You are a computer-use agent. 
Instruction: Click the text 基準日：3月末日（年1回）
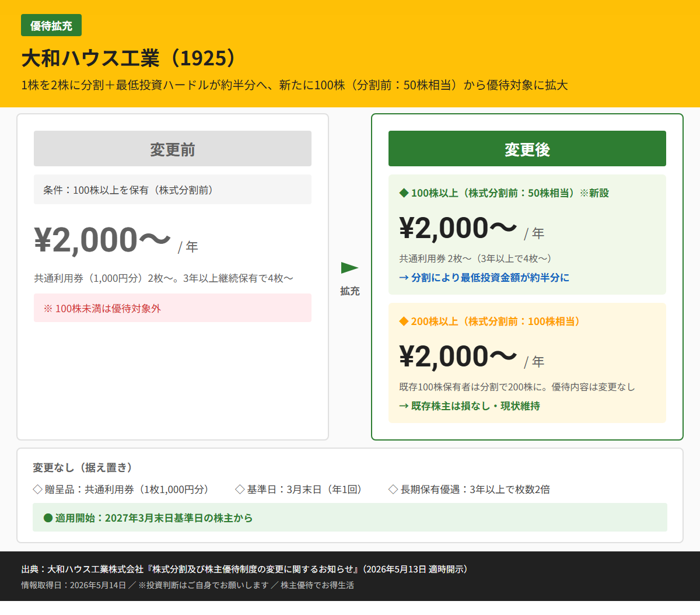coord(304,490)
